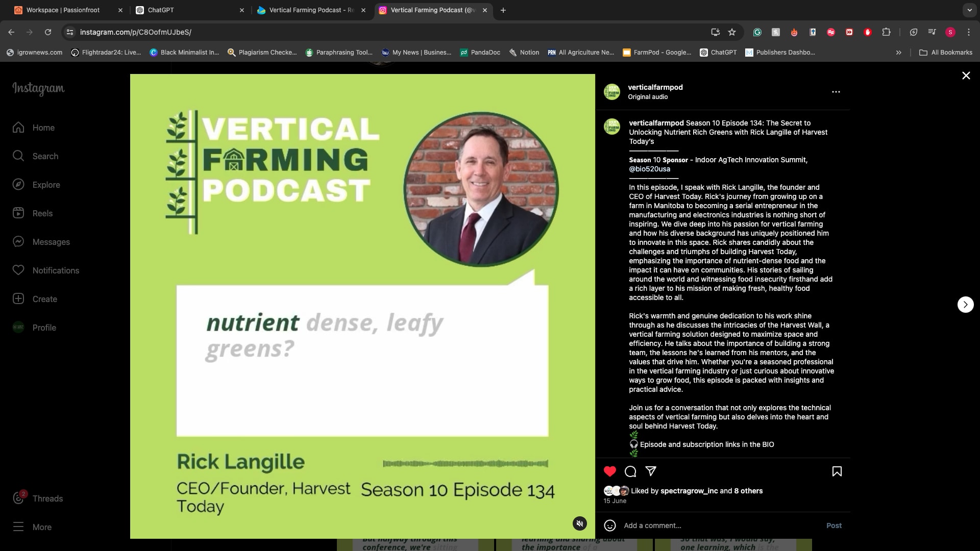Viewport: 980px width, 551px height.
Task: Go back in browser history
Action: [x=11, y=32]
